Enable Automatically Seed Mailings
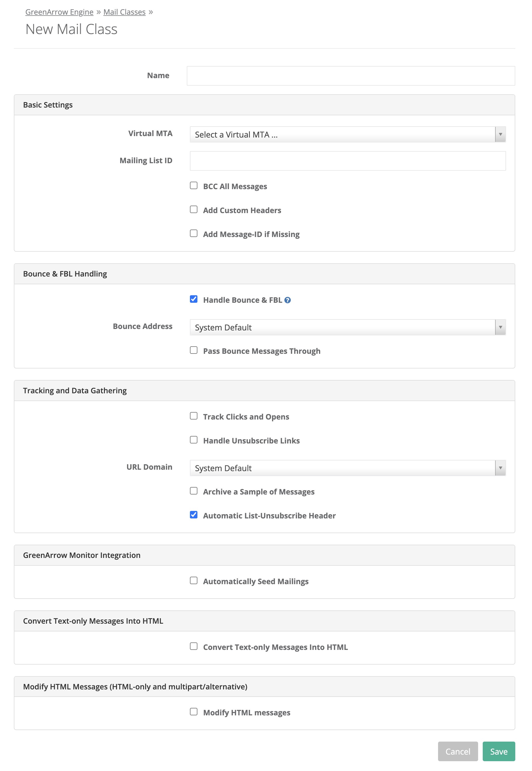Image resolution: width=532 pixels, height=771 pixels. coord(194,581)
